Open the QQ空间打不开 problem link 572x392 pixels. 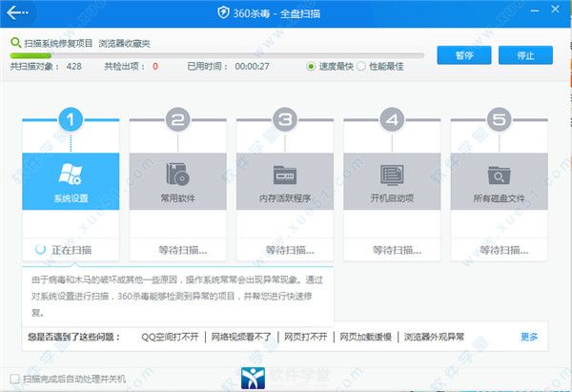pyautogui.click(x=170, y=337)
